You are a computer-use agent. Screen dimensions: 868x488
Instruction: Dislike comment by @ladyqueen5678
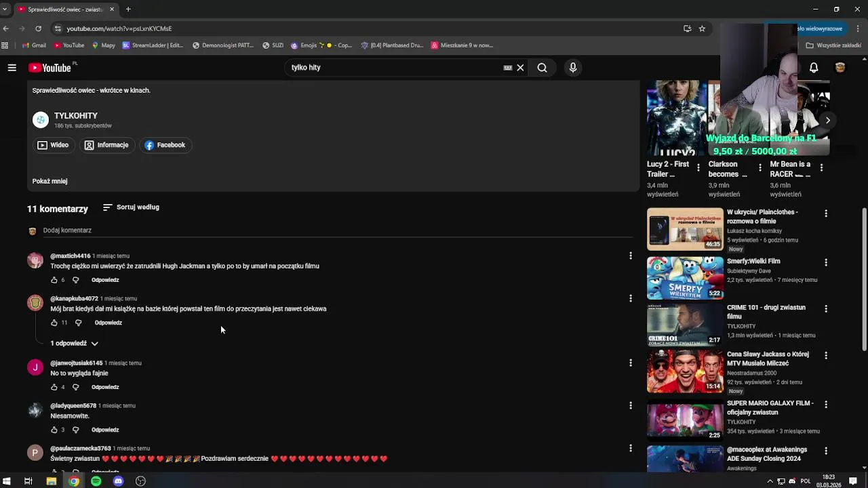(x=75, y=430)
